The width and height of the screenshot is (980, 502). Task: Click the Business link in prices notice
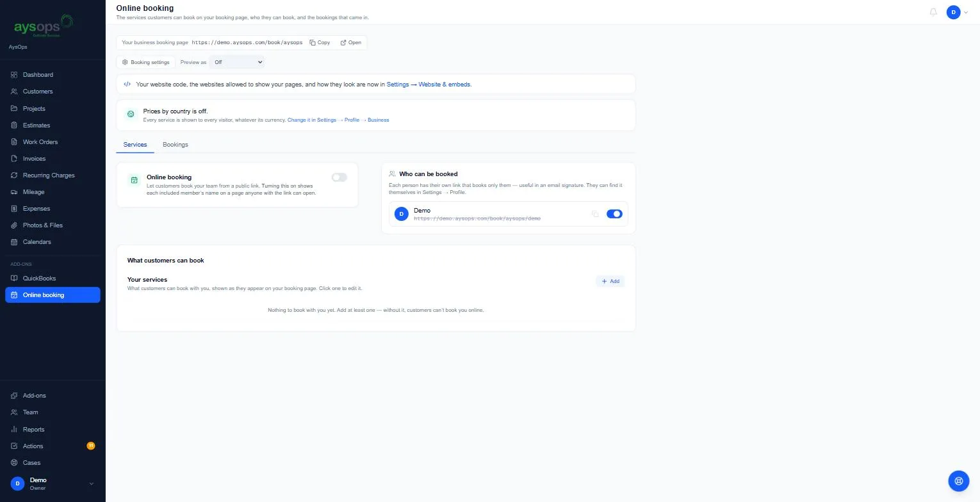(x=378, y=120)
